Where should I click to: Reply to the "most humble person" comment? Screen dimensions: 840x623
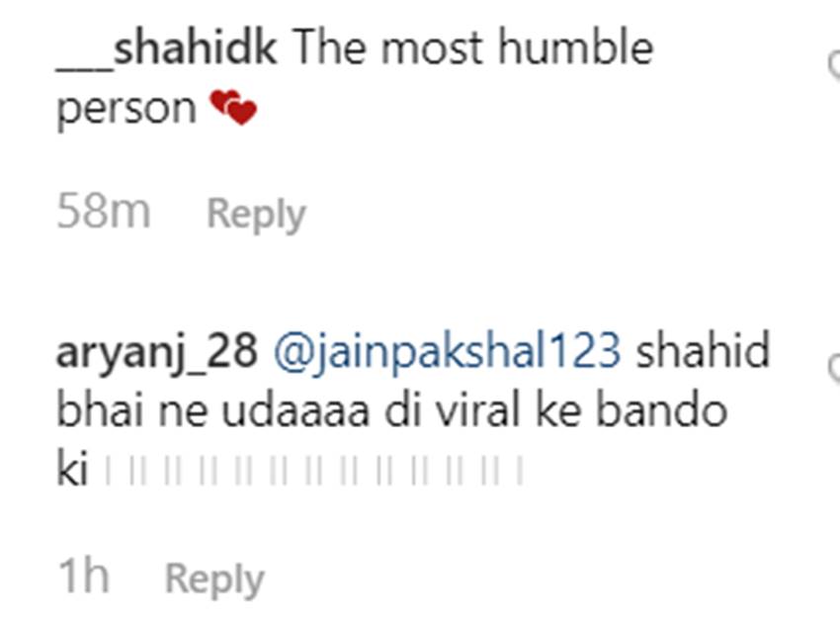[256, 215]
